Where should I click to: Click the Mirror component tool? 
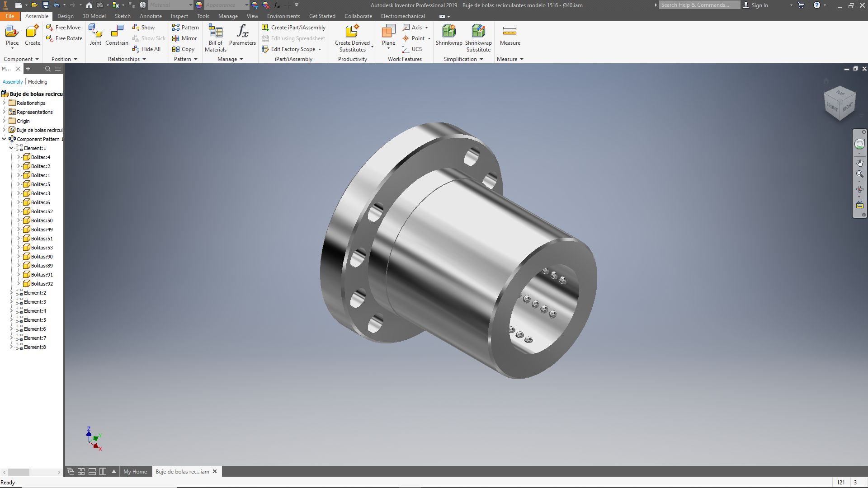185,38
